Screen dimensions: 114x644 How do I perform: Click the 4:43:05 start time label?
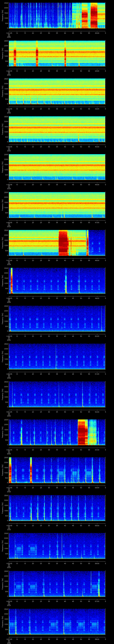pyautogui.click(x=9, y=109)
